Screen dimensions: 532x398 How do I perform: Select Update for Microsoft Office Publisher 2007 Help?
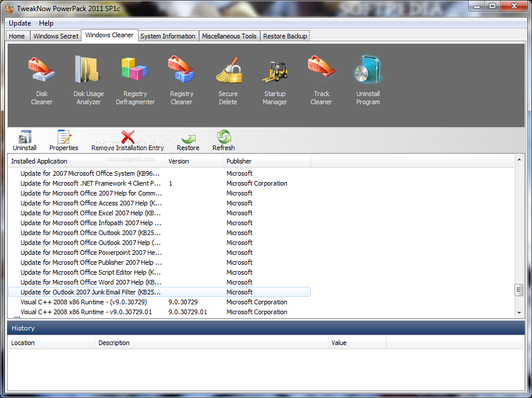click(x=159, y=262)
